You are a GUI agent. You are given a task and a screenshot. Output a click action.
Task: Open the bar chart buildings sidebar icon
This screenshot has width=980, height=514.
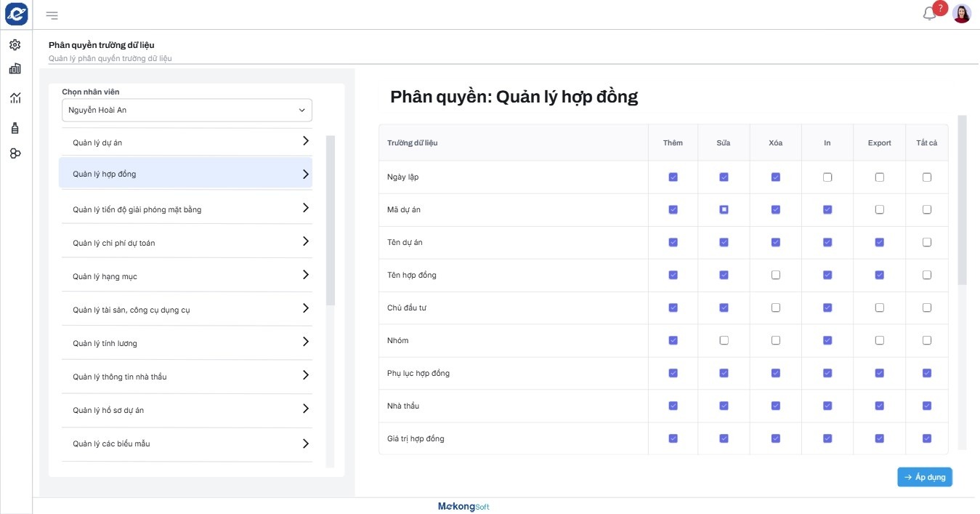coord(15,69)
